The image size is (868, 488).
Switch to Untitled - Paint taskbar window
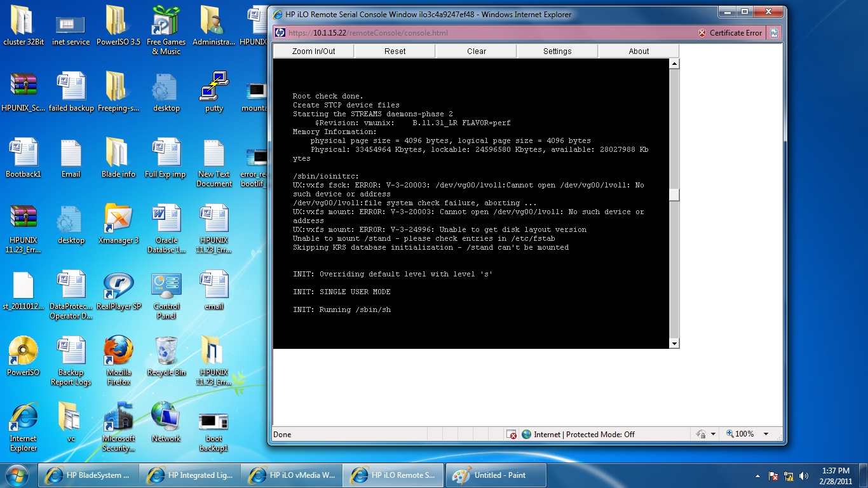coord(495,475)
